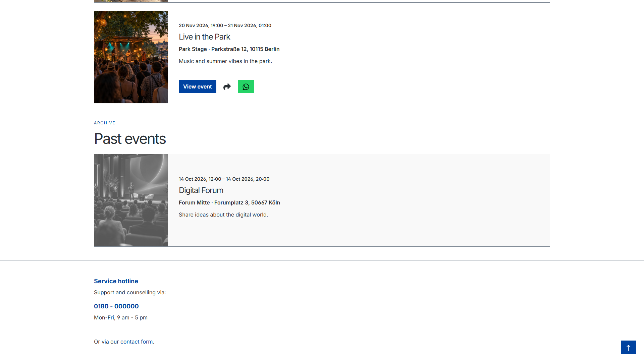This screenshot has height=362, width=644.
Task: Open the View event button
Action: tap(198, 86)
